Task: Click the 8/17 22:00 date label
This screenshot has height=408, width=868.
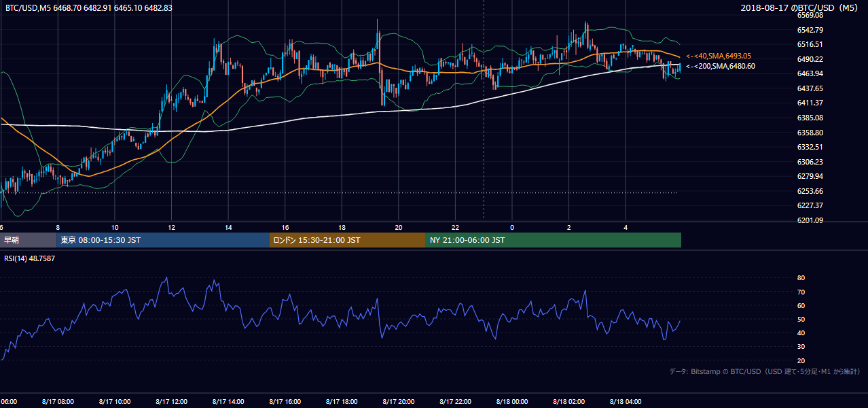Action: coord(455,402)
